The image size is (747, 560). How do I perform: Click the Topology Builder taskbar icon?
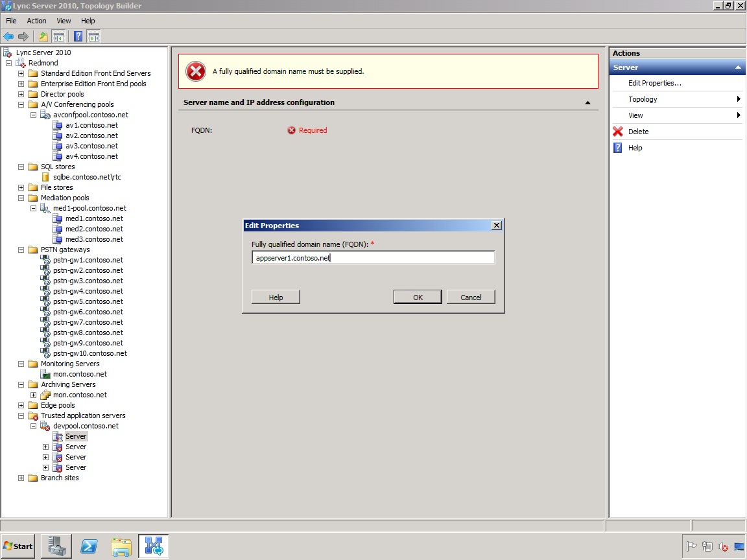[x=154, y=546]
